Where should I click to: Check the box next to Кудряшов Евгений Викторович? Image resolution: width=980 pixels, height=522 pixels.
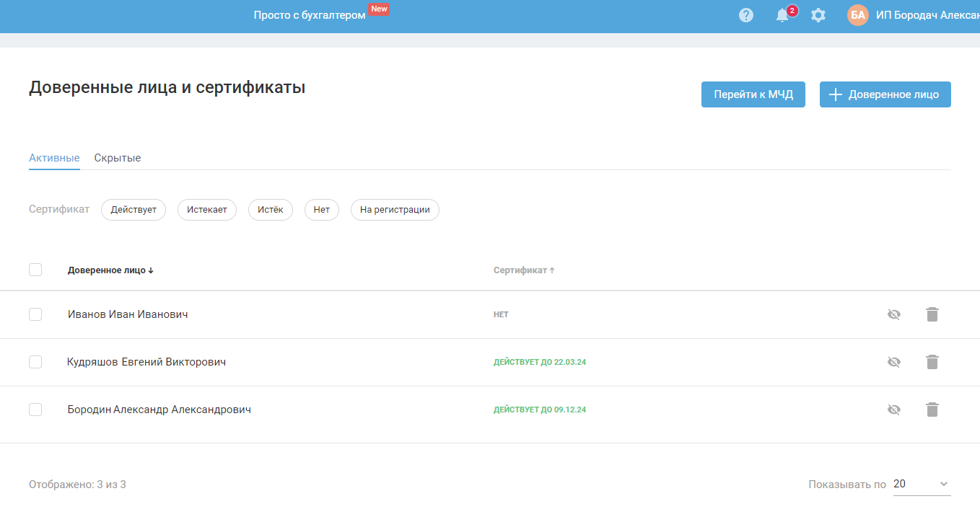[x=35, y=362]
